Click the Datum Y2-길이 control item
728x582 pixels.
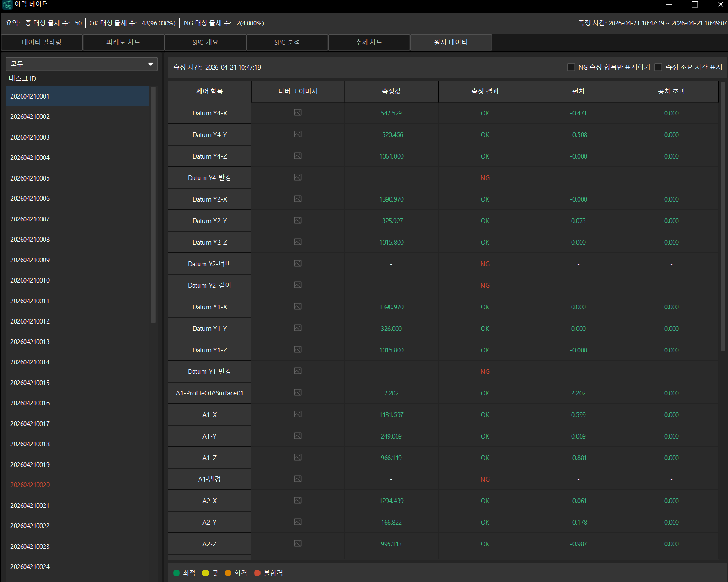(209, 286)
